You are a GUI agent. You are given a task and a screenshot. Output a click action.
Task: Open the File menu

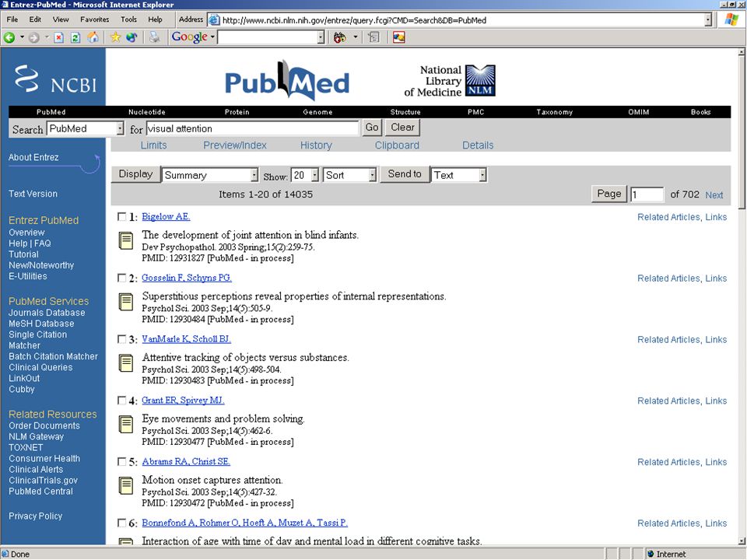click(x=12, y=19)
